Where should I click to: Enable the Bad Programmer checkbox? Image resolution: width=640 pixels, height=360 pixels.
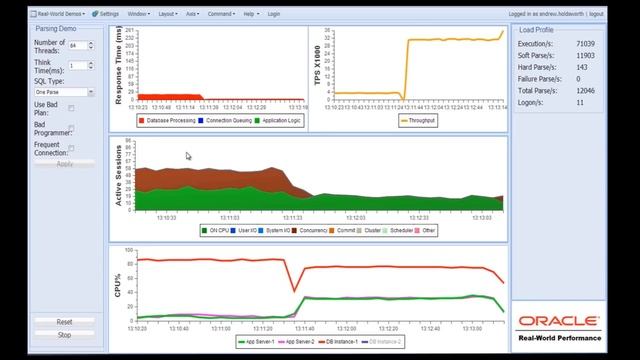71,128
